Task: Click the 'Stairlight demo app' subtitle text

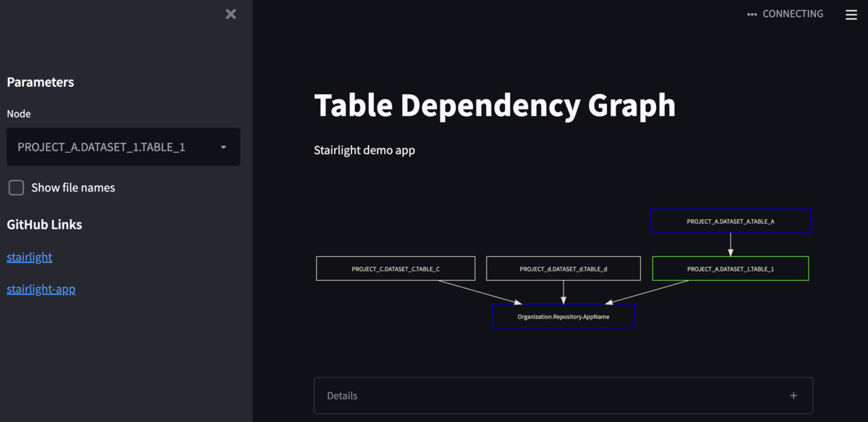Action: click(x=365, y=151)
